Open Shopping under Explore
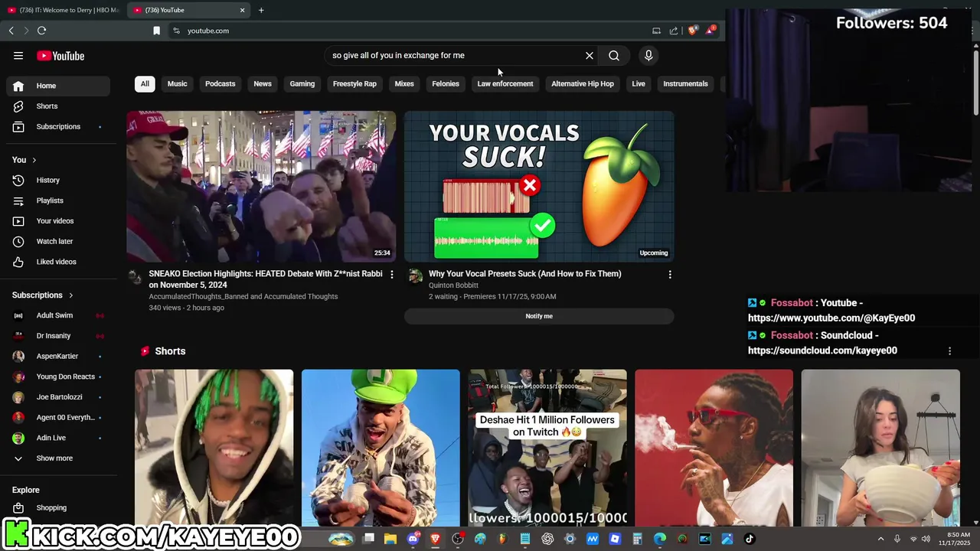Image resolution: width=980 pixels, height=551 pixels. point(58,508)
